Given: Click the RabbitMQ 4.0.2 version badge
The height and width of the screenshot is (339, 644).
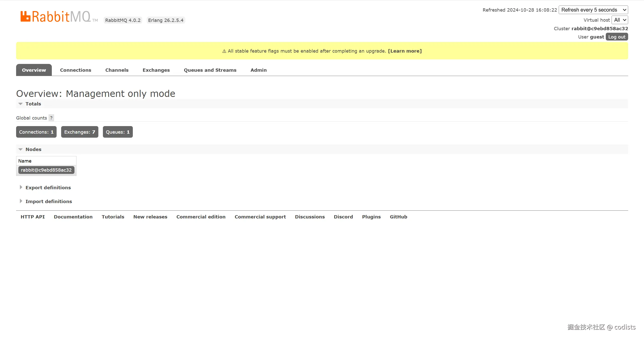Looking at the screenshot, I should [x=123, y=20].
